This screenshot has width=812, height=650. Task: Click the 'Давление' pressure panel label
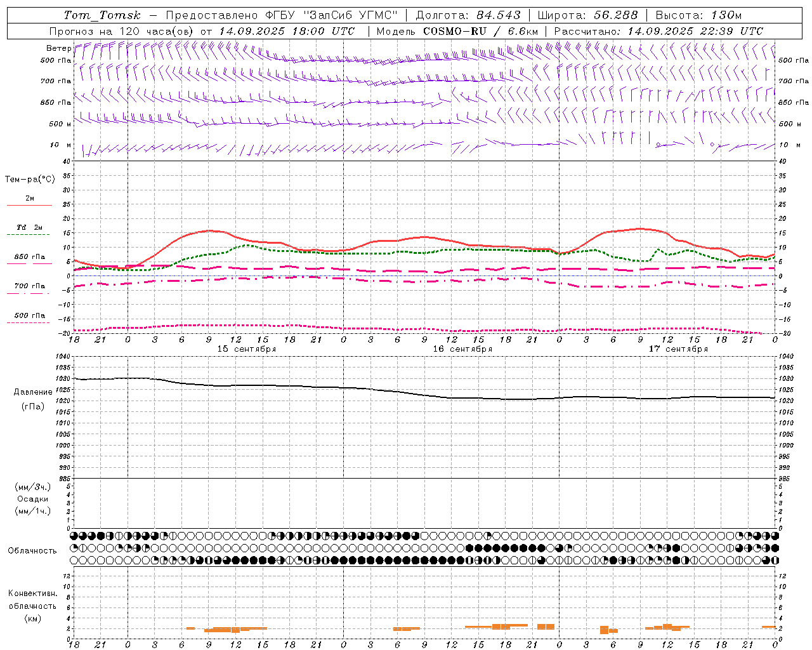[33, 392]
